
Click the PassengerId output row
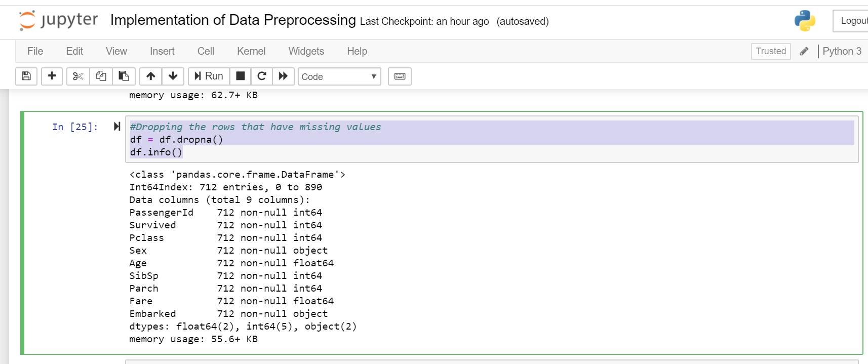[x=225, y=213]
